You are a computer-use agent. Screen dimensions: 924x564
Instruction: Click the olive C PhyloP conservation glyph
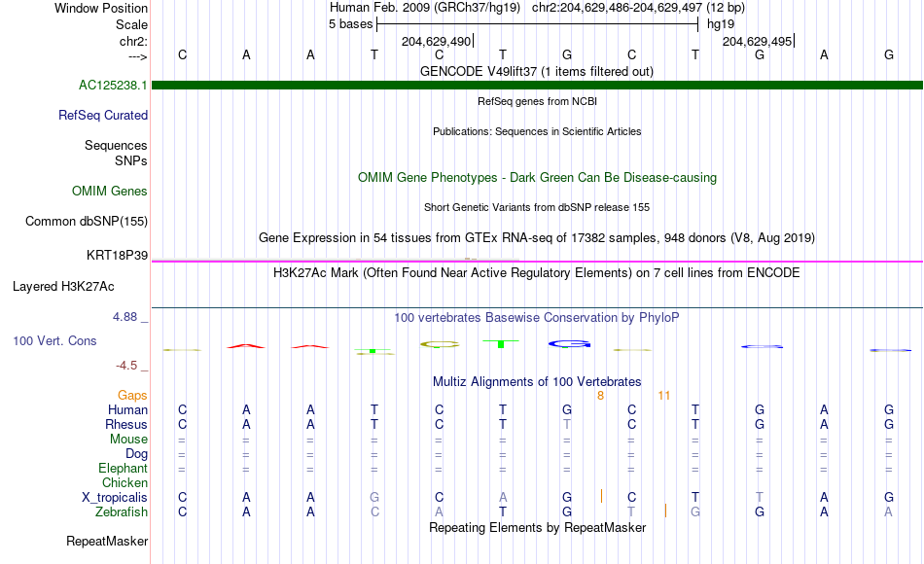(x=439, y=345)
